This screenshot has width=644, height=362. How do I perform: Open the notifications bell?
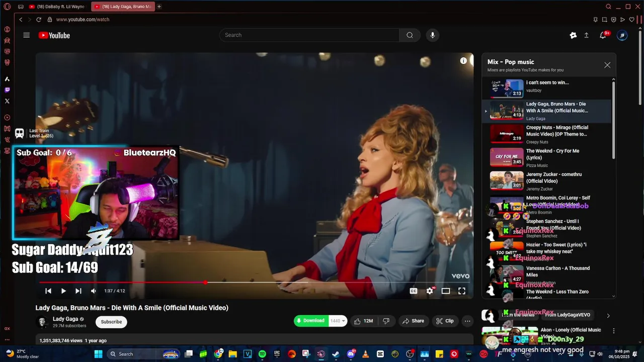coord(603,35)
